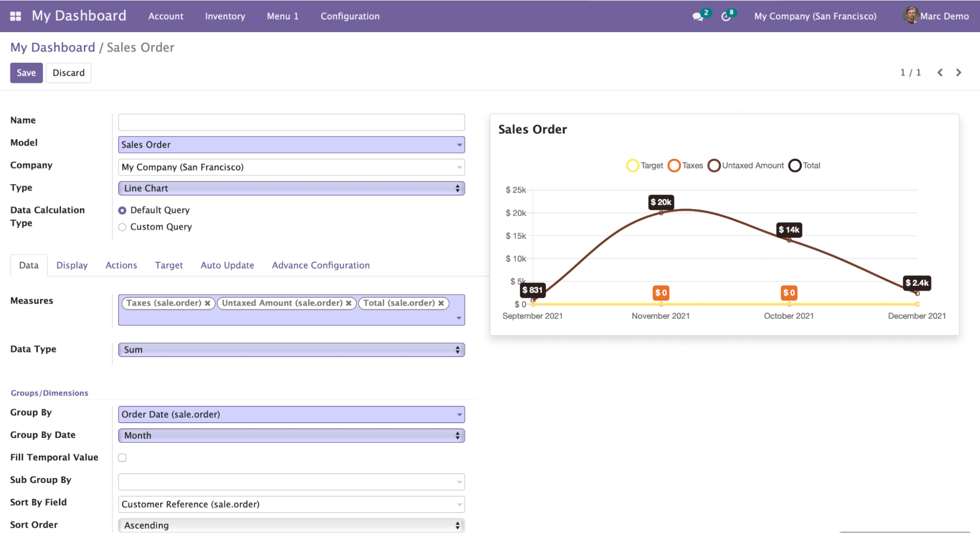Image resolution: width=980 pixels, height=533 pixels.
Task: Enable Fill Temporal Value checkbox
Action: click(x=123, y=457)
